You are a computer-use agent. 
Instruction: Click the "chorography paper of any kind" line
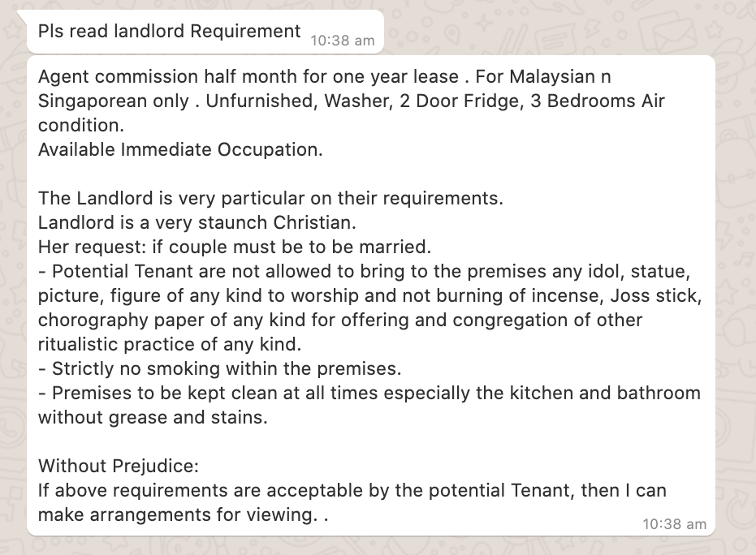(340, 320)
